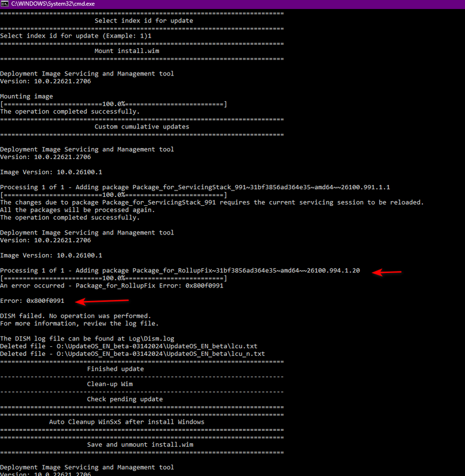Viewport: 465px width, 476px height.
Task: Click 'For more information, review the log file.'
Action: 79,324
